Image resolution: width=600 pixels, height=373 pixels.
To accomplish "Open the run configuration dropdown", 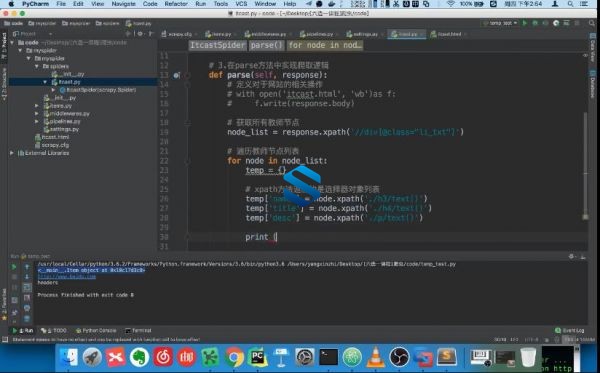I will (501, 23).
